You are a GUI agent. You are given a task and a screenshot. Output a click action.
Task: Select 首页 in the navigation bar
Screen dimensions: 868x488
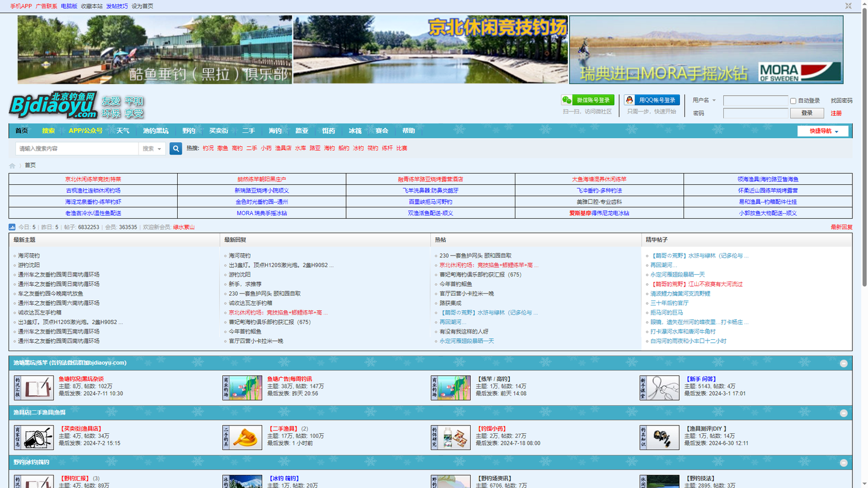click(22, 131)
